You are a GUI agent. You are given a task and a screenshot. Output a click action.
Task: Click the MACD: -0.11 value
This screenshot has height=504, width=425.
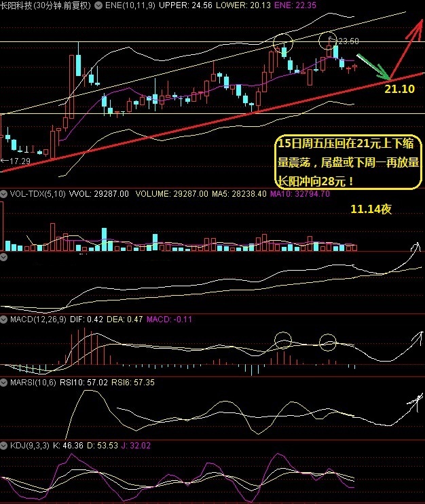(x=169, y=319)
